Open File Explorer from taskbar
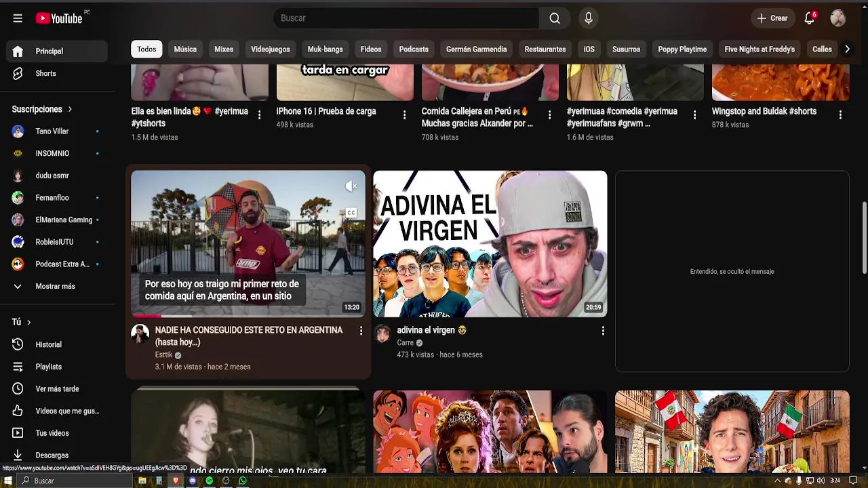This screenshot has height=488, width=868. click(142, 481)
